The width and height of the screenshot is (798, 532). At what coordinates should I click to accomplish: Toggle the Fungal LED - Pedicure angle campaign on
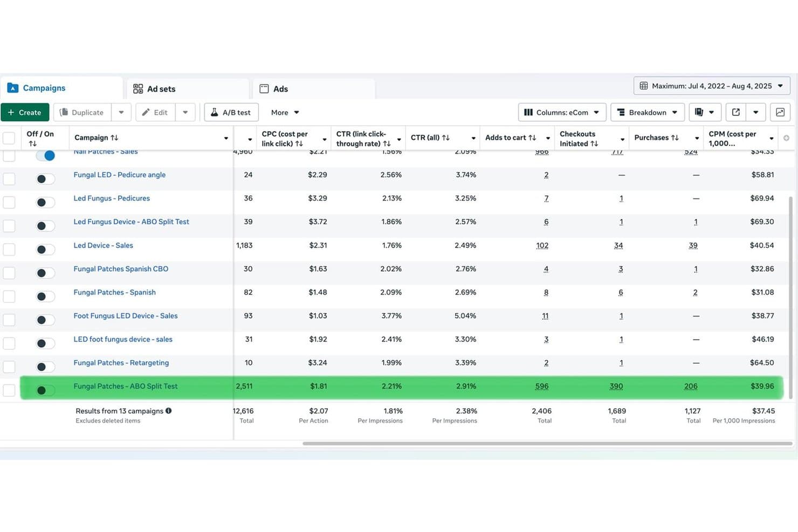(45, 179)
